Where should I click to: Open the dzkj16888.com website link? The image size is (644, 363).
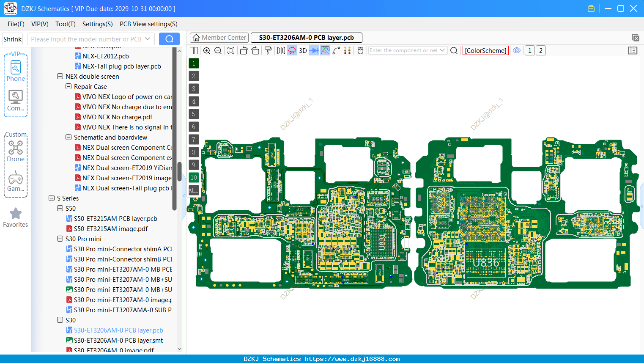pos(352,359)
